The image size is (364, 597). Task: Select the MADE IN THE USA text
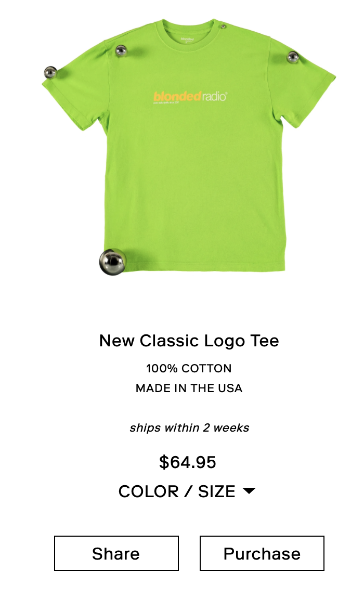coord(189,388)
